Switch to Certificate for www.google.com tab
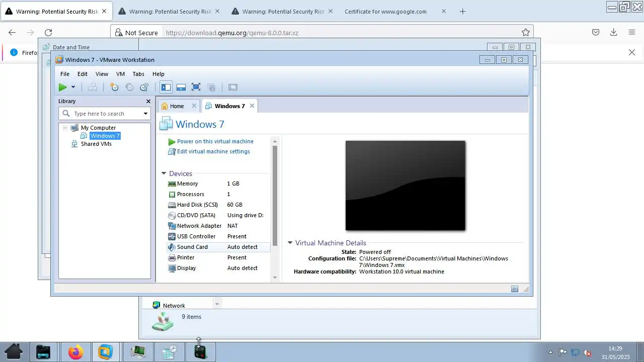 [x=385, y=12]
